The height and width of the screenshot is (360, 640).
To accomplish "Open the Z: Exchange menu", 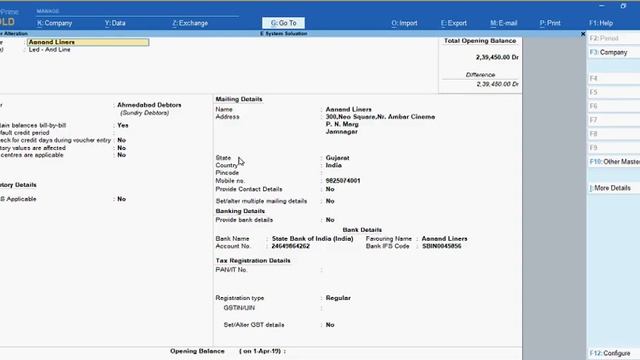I will point(190,23).
